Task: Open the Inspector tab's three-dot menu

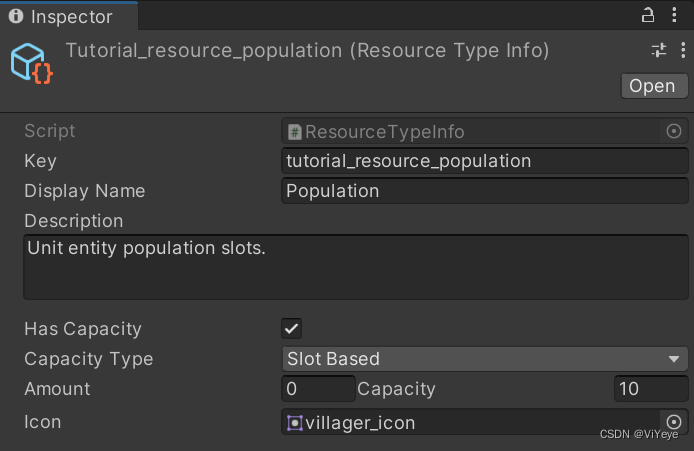Action: (676, 15)
